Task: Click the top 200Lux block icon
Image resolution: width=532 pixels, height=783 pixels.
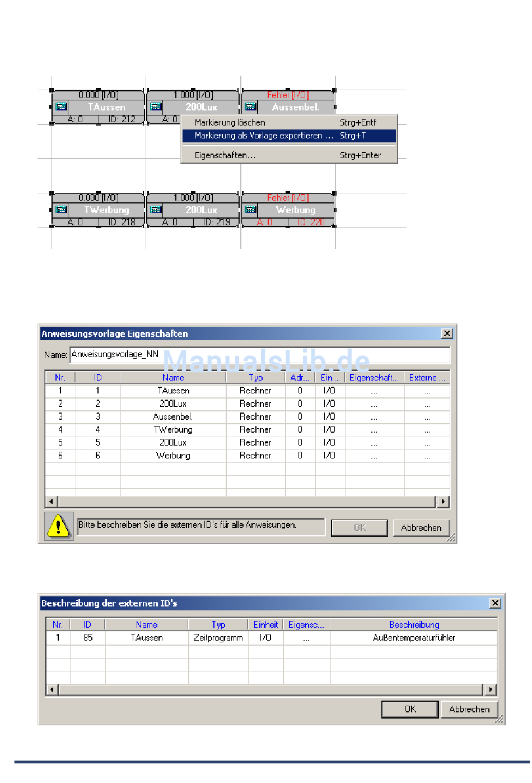Action: (x=156, y=107)
